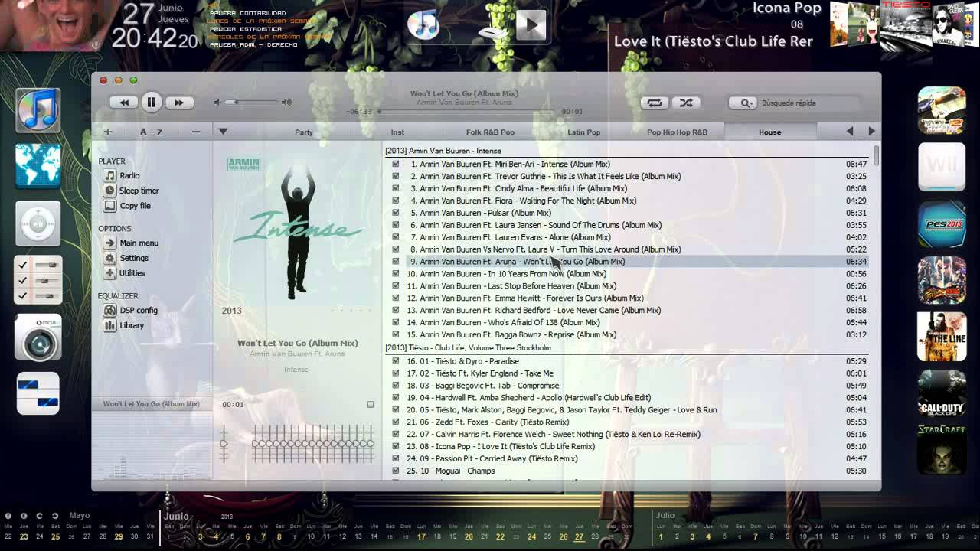Adjust the volume slider

coord(253,102)
